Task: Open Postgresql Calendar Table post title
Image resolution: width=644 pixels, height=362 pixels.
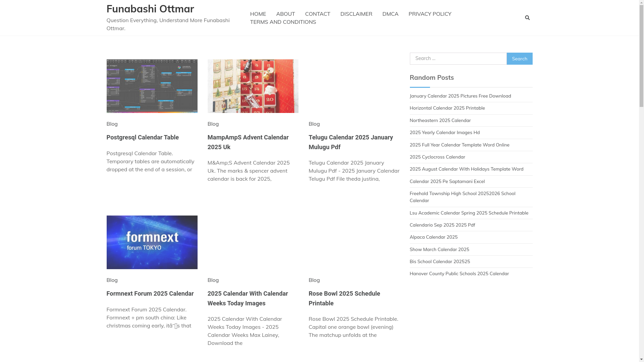Action: [x=143, y=137]
